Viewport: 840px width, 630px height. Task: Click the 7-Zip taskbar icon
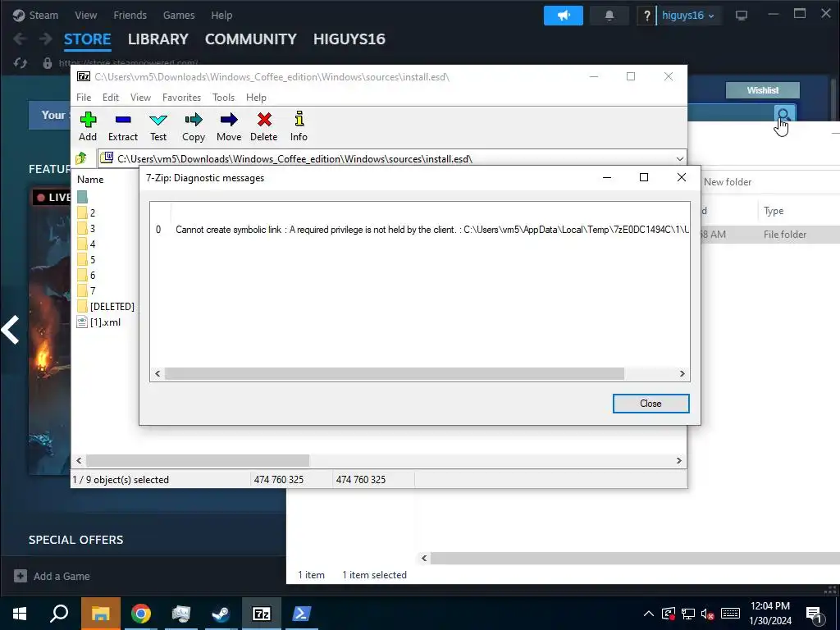(x=262, y=614)
